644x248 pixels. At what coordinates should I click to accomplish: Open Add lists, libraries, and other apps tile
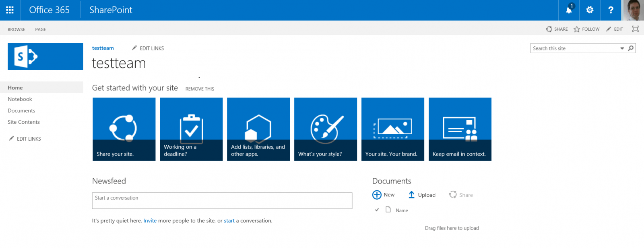click(258, 129)
